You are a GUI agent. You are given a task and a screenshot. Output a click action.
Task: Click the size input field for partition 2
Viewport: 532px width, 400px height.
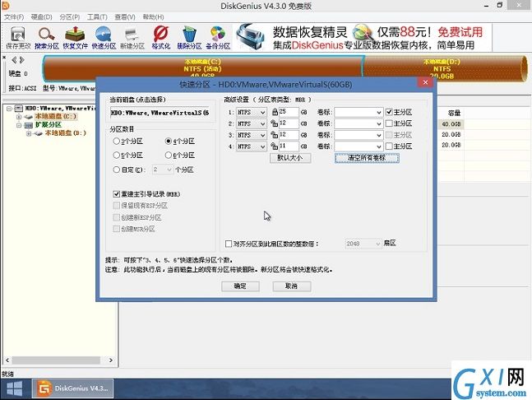click(289, 123)
